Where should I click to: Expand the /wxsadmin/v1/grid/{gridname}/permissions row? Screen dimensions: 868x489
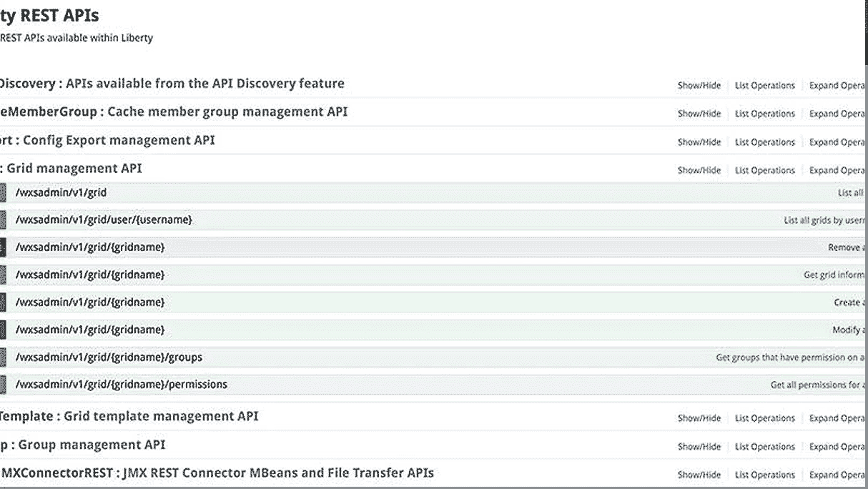(122, 384)
